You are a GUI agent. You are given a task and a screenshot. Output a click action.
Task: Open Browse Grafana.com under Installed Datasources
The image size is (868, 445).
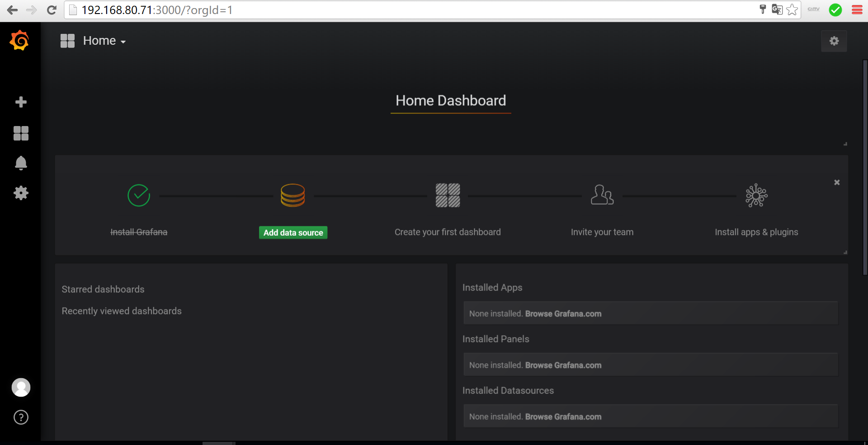pyautogui.click(x=563, y=417)
